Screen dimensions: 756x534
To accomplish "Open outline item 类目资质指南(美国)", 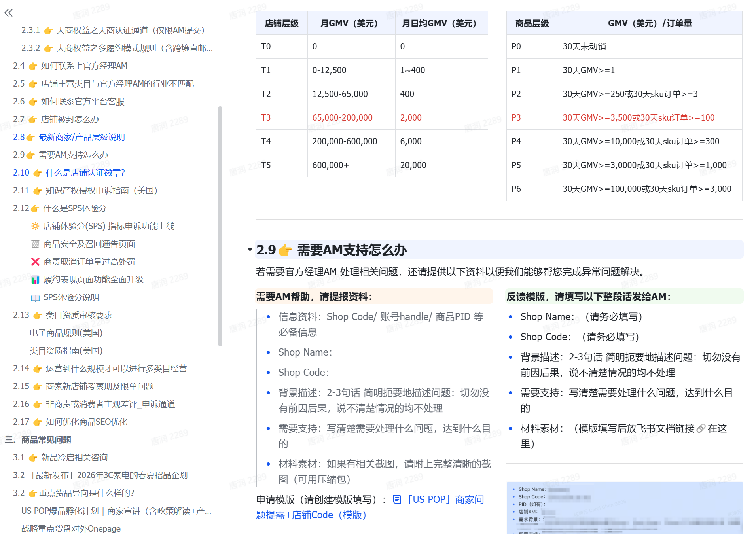I will click(x=66, y=351).
